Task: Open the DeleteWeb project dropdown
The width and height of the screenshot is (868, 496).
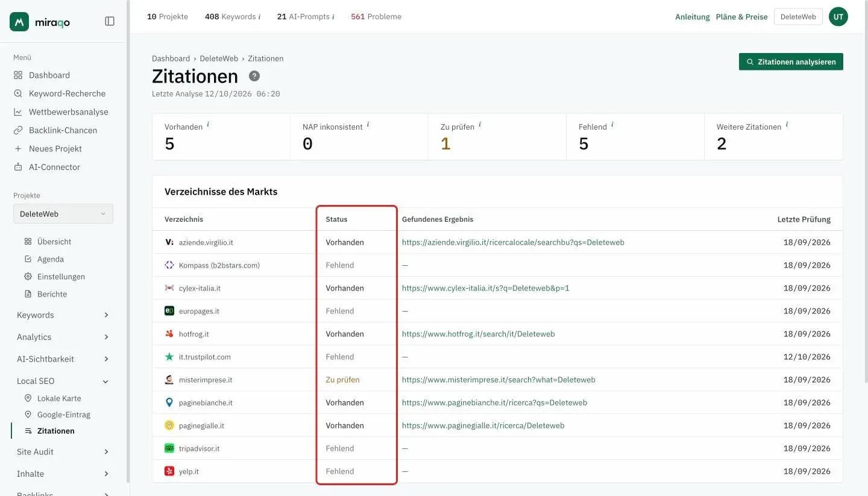Action: [x=63, y=214]
